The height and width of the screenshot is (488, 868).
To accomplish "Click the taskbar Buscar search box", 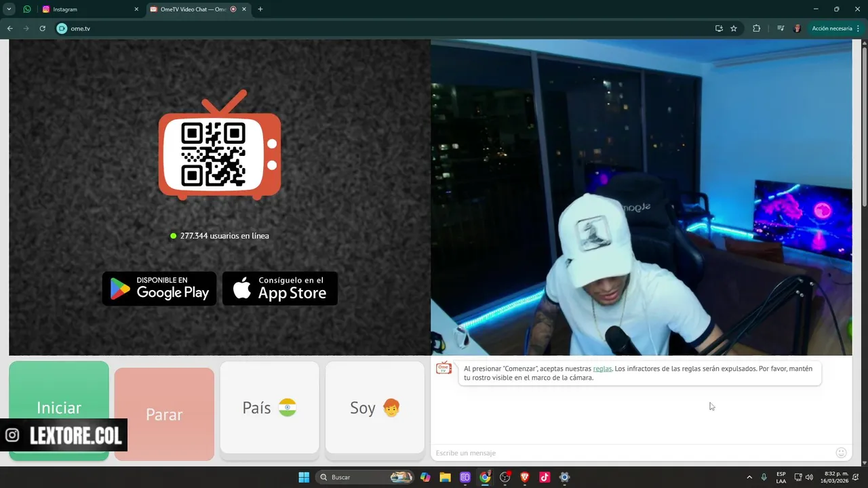I will pyautogui.click(x=365, y=477).
